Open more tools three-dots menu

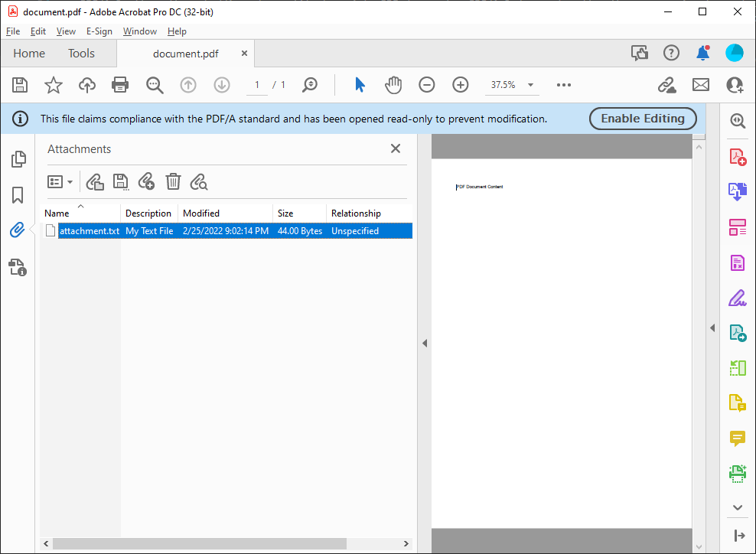point(564,85)
